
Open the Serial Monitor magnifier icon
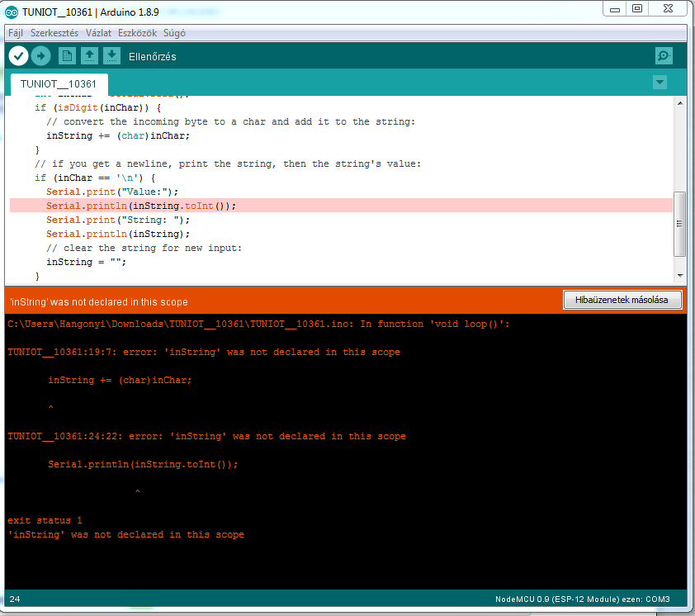click(x=664, y=56)
